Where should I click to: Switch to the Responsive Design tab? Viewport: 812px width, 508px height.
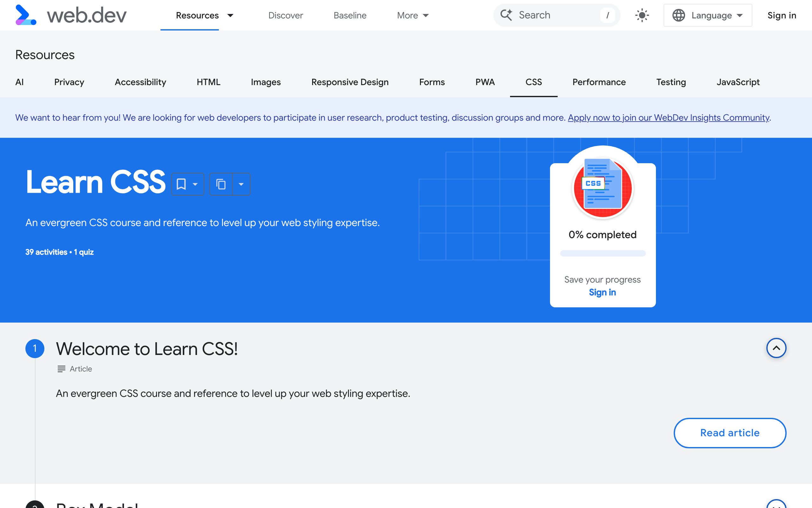(350, 82)
